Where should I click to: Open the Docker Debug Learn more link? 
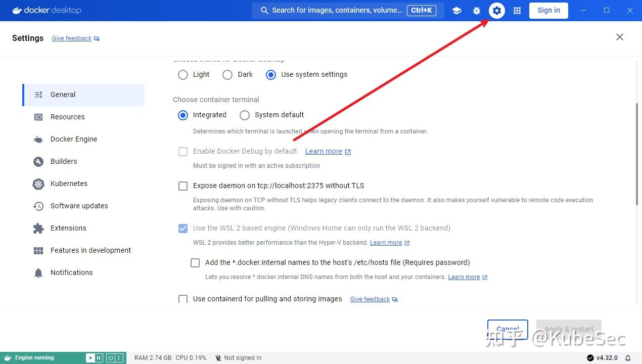coord(324,151)
